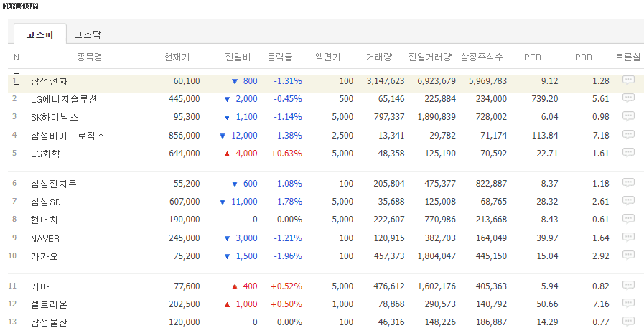Select the +0.63% change rate cell

click(x=286, y=154)
